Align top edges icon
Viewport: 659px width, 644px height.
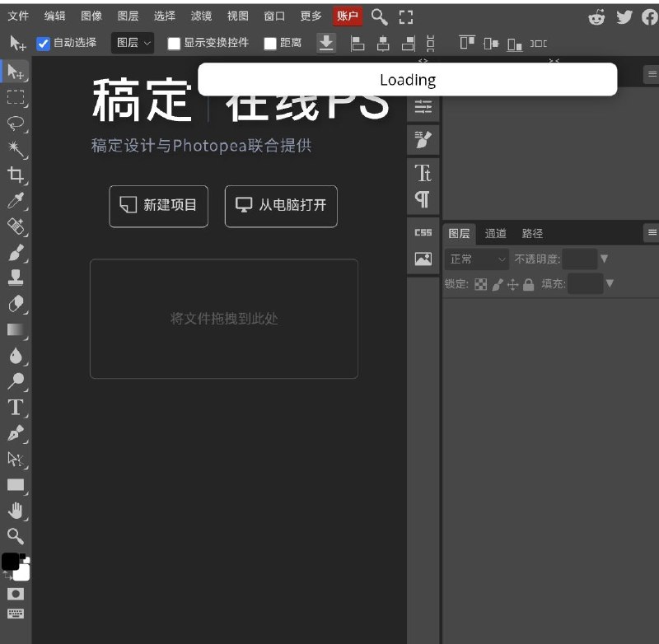[467, 43]
